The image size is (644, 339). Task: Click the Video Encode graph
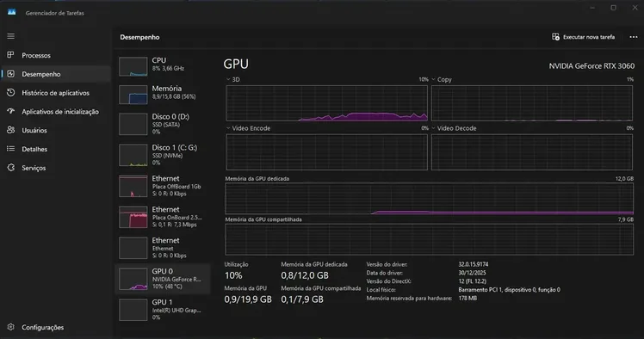coord(326,151)
